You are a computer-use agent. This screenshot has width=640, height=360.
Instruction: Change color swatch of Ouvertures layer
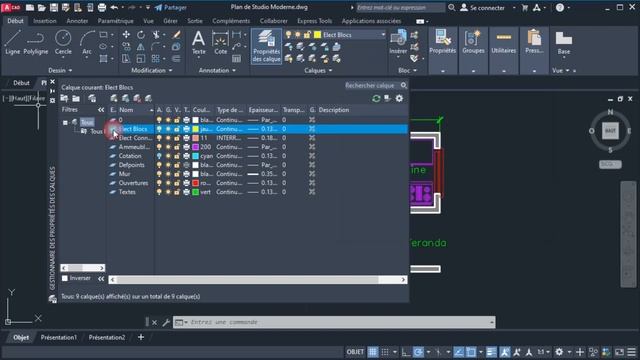coord(196,183)
